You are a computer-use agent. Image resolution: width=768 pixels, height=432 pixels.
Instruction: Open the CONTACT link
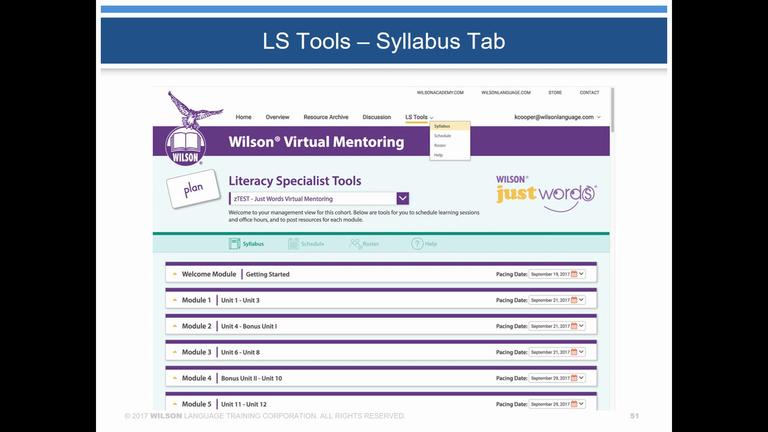click(589, 93)
